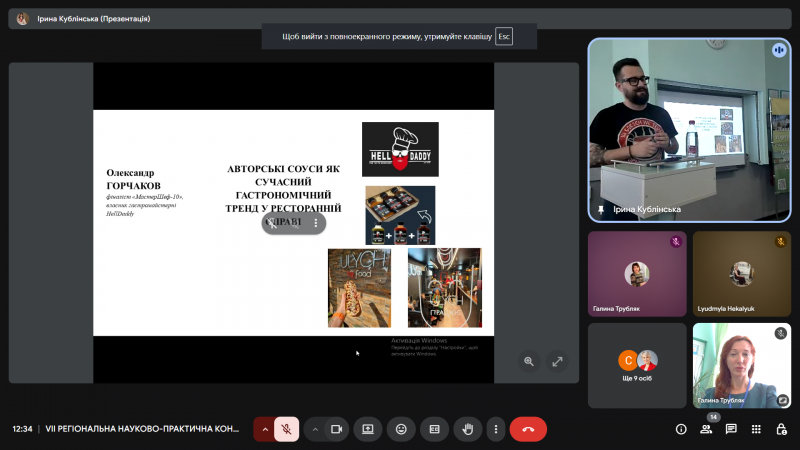Open the in-call chat messages
This screenshot has width=800, height=450.
pos(731,429)
